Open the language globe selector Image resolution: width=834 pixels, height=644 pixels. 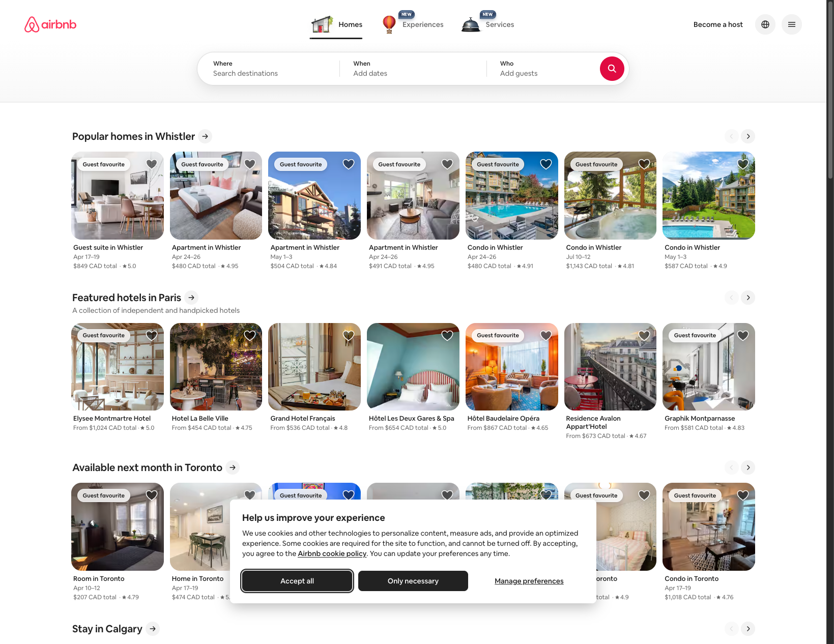pyautogui.click(x=765, y=24)
